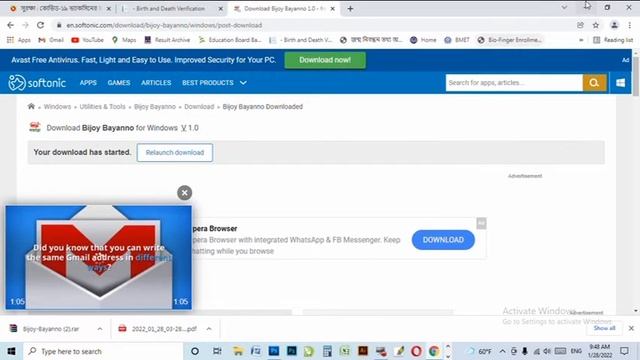Close the floating Gmail video popup
The image size is (640, 360).
(184, 193)
